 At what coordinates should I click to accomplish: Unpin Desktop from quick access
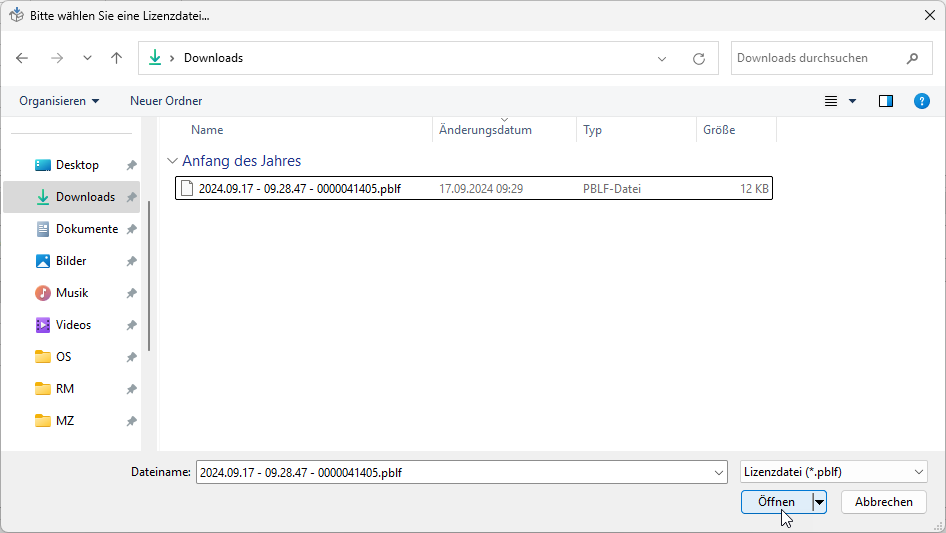coord(131,165)
